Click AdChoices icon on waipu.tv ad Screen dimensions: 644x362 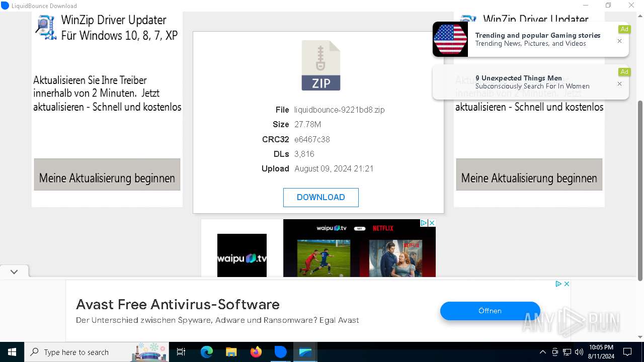(424, 223)
